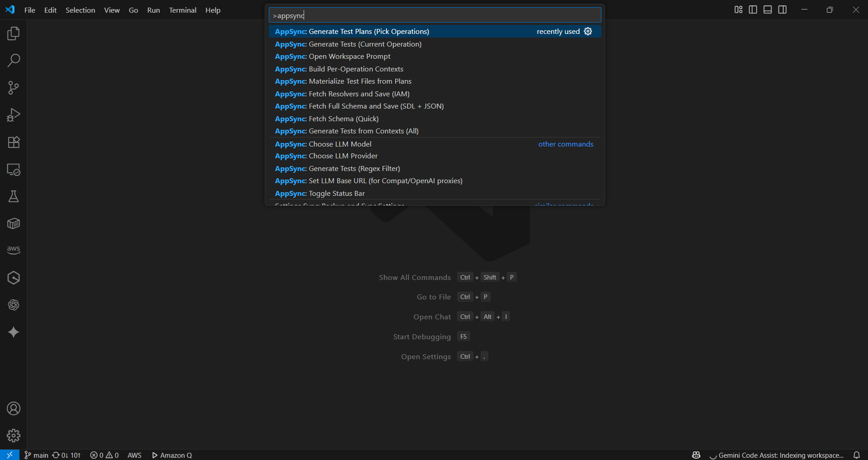Image resolution: width=868 pixels, height=460 pixels.
Task: Open the File menu
Action: pos(30,10)
